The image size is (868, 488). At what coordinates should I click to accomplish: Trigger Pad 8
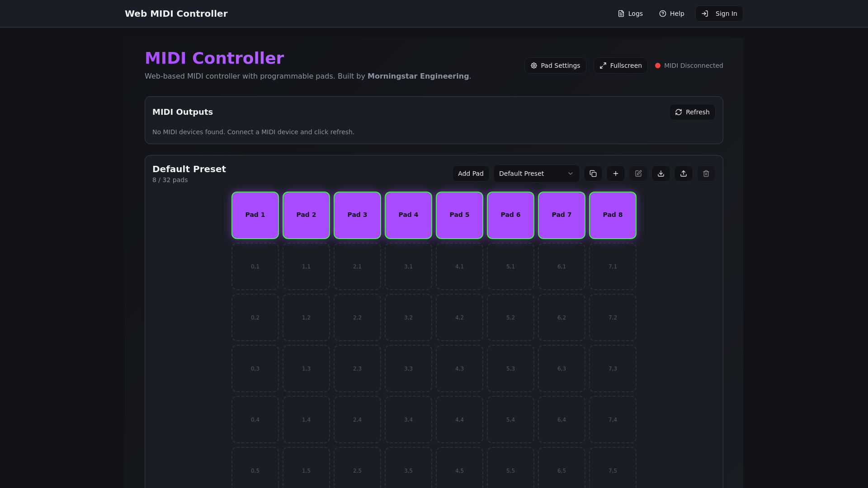(613, 215)
